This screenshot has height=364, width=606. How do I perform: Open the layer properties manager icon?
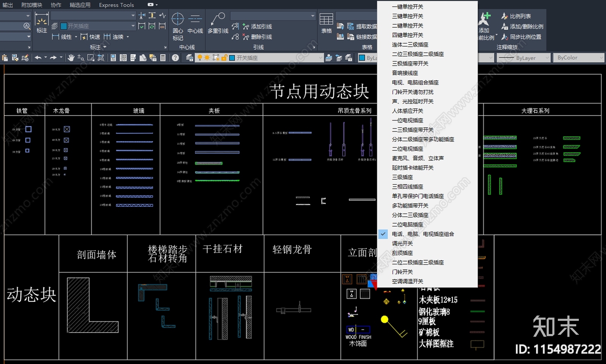tap(189, 58)
